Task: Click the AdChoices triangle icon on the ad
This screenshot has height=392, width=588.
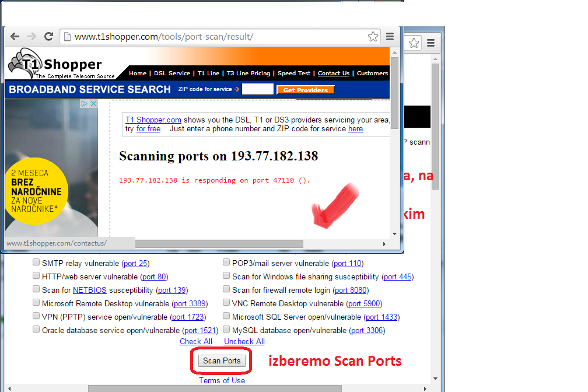Action: coord(85,103)
